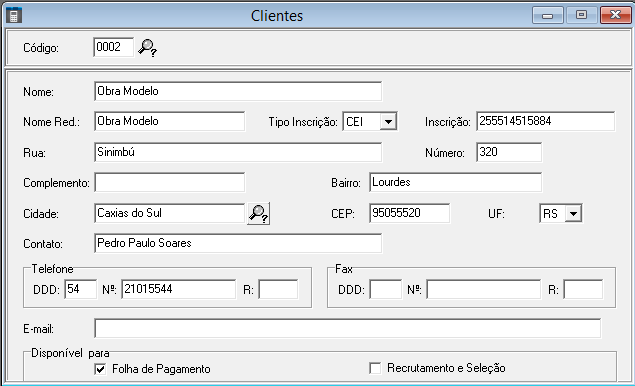Focus the Nome field with Obra Modelo
The image size is (635, 386).
(x=238, y=91)
